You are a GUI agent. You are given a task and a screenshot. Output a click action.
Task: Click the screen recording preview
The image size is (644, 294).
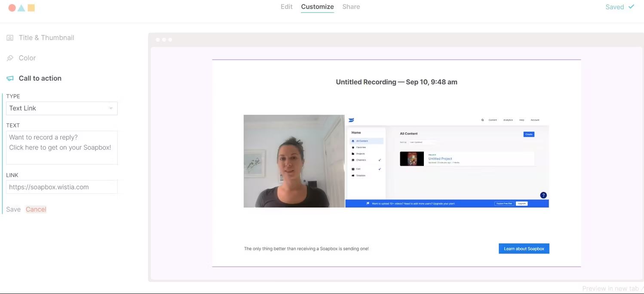[x=447, y=161]
